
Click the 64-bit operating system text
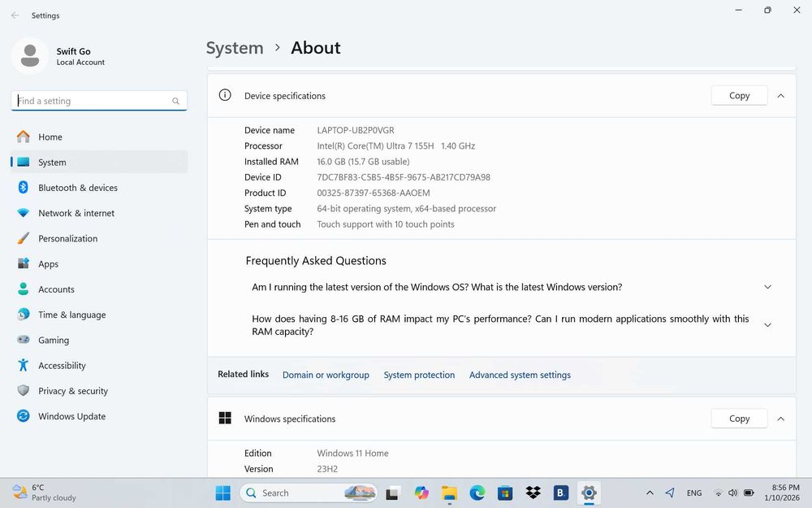click(x=407, y=208)
